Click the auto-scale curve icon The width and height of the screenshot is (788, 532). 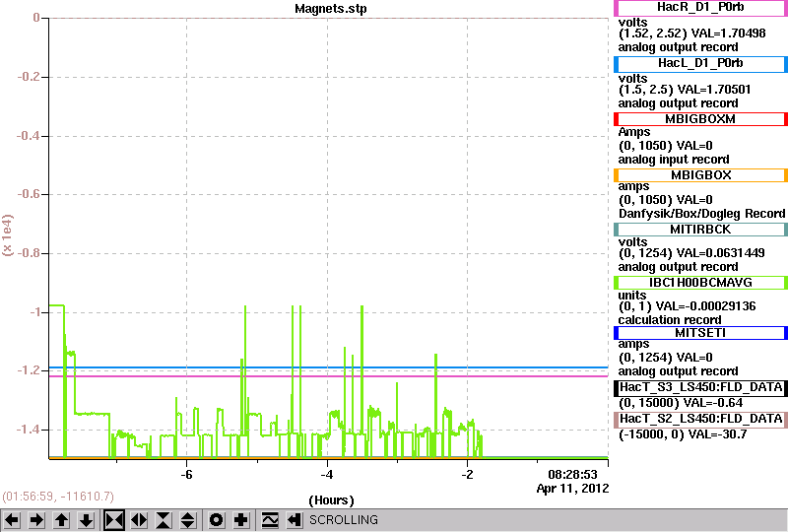coord(270,520)
